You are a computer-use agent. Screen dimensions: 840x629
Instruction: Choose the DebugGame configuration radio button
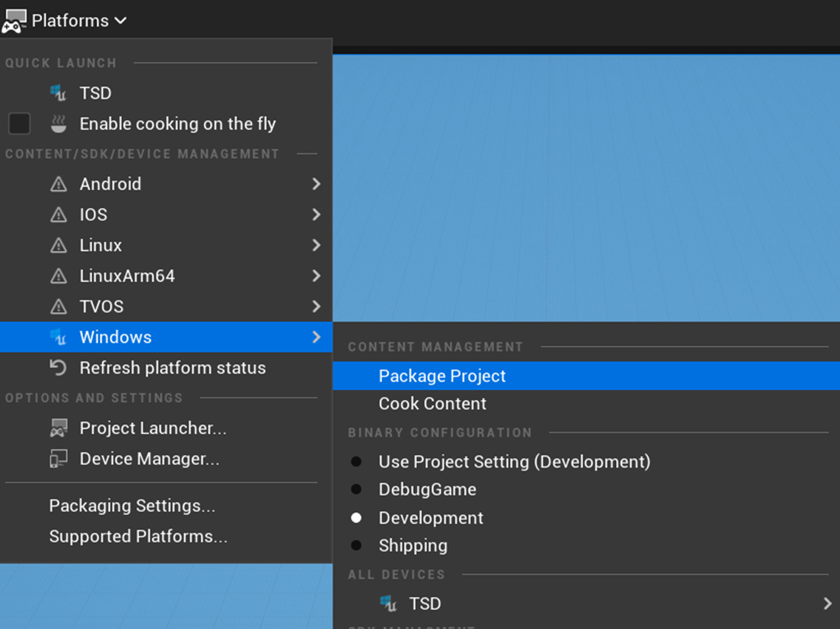pyautogui.click(x=356, y=489)
